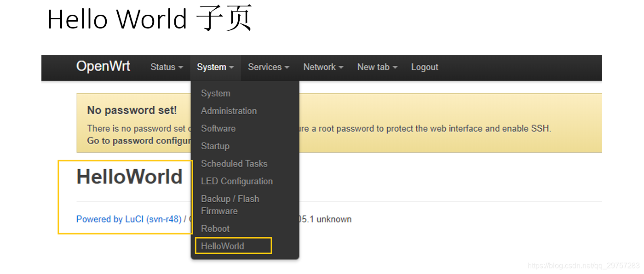Click the OpenWrt brand logo
This screenshot has width=644, height=274.
pyautogui.click(x=103, y=66)
